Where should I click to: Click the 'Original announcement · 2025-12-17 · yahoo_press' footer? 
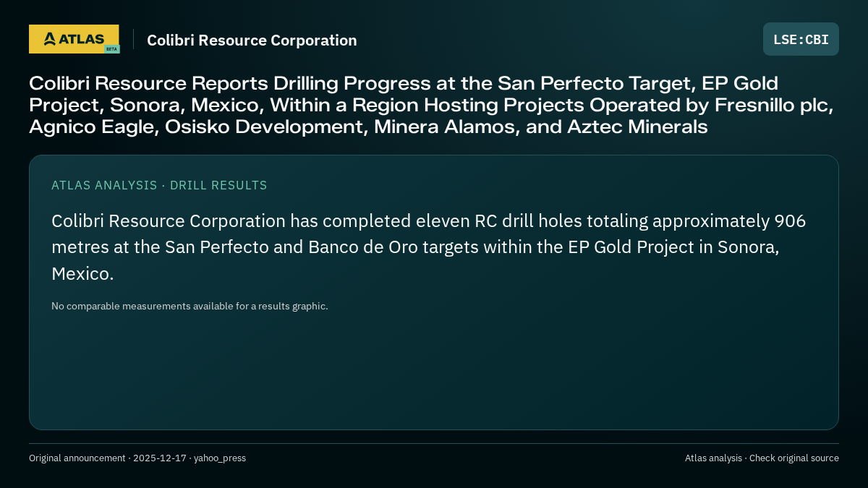137,458
